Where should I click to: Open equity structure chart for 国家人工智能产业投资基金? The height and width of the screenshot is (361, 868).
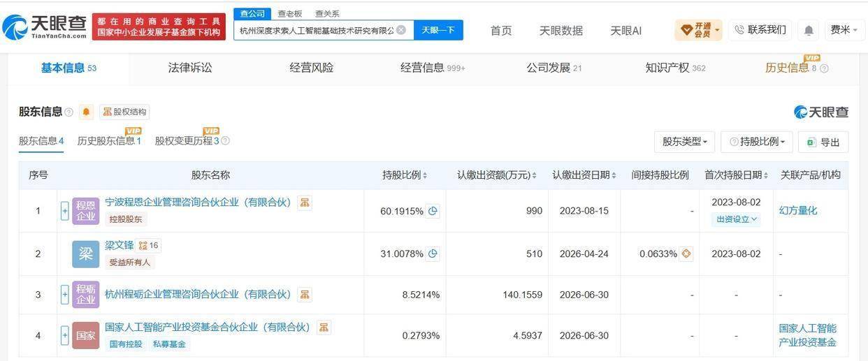pyautogui.click(x=324, y=327)
